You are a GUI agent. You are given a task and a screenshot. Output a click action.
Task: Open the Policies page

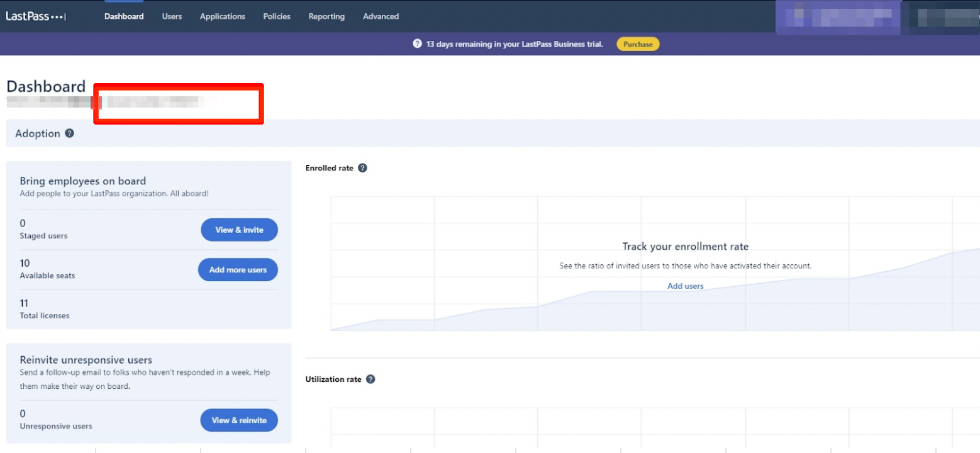277,16
